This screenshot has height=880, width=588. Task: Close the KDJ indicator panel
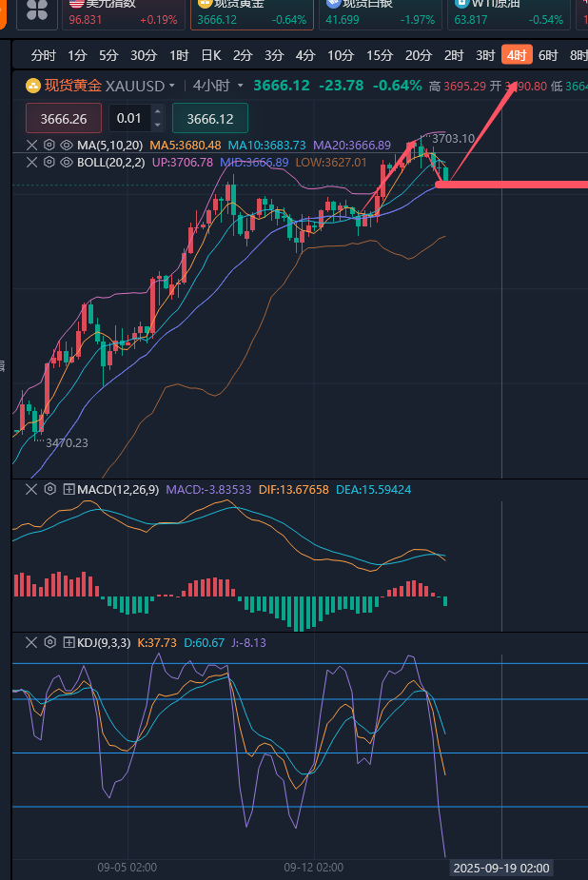point(31,643)
